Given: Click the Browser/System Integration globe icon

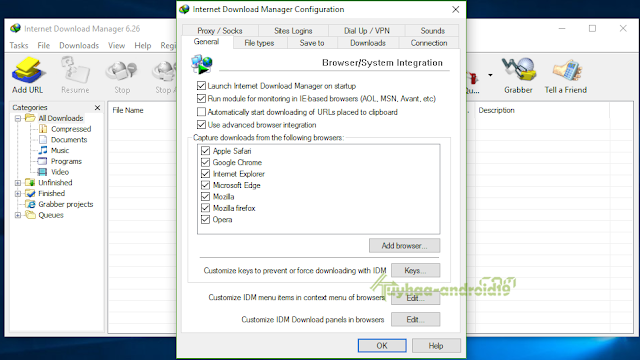Looking at the screenshot, I should click(x=202, y=64).
